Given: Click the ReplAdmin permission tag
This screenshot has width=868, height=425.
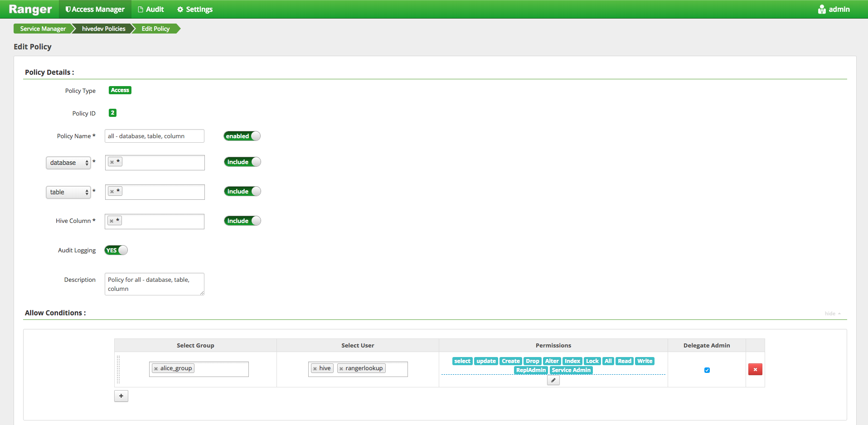Looking at the screenshot, I should point(531,370).
